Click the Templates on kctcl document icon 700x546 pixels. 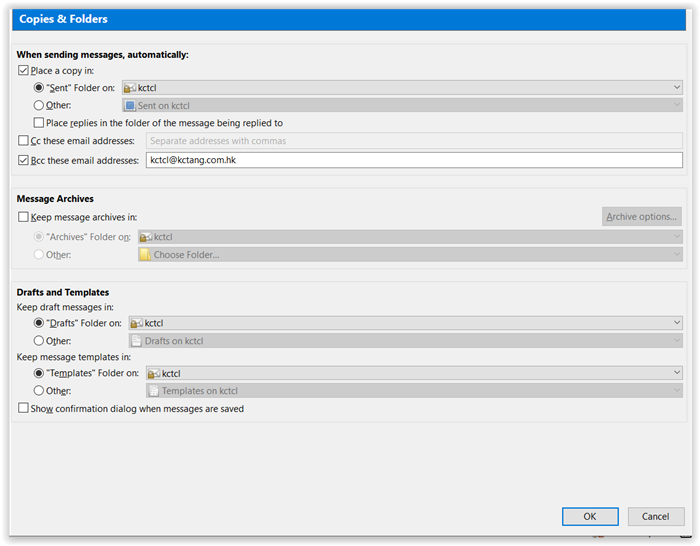point(154,391)
